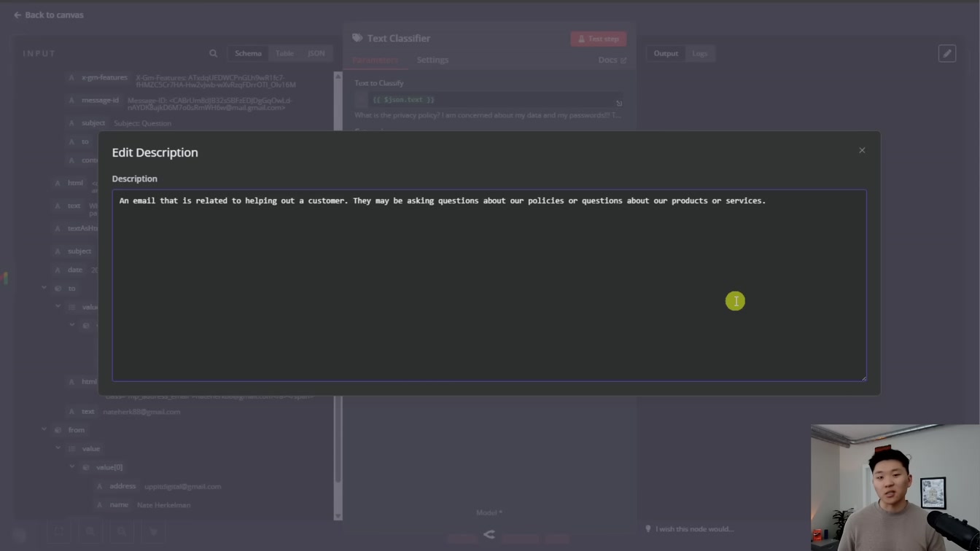The width and height of the screenshot is (980, 551).
Task: Open the search in the Input panel
Action: (x=213, y=53)
